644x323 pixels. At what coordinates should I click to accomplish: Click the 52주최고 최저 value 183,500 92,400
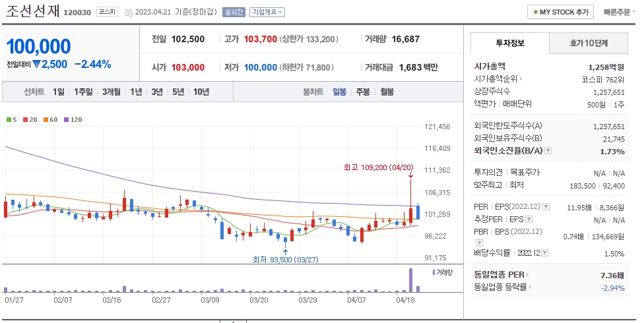click(597, 186)
